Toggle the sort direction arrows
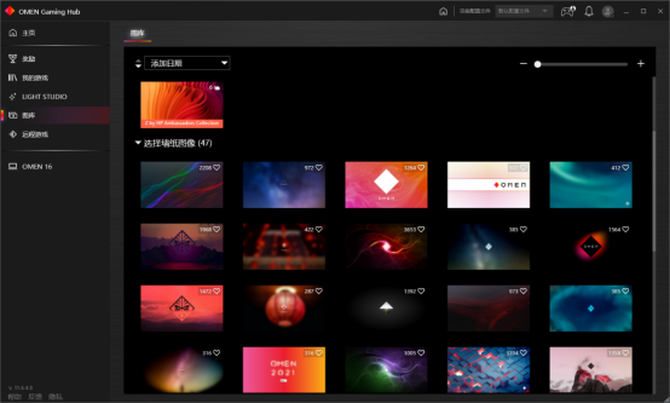The image size is (670, 403). [138, 64]
